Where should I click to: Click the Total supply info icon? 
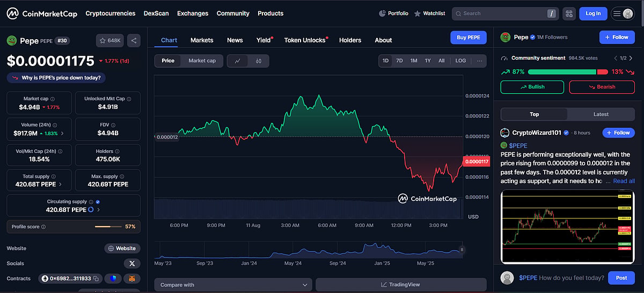coord(53,176)
